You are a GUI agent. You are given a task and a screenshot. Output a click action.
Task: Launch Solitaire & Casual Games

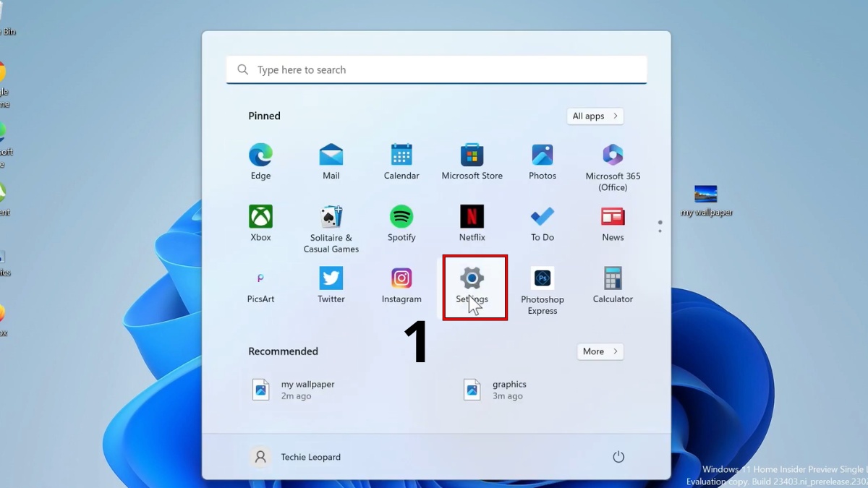click(x=331, y=228)
